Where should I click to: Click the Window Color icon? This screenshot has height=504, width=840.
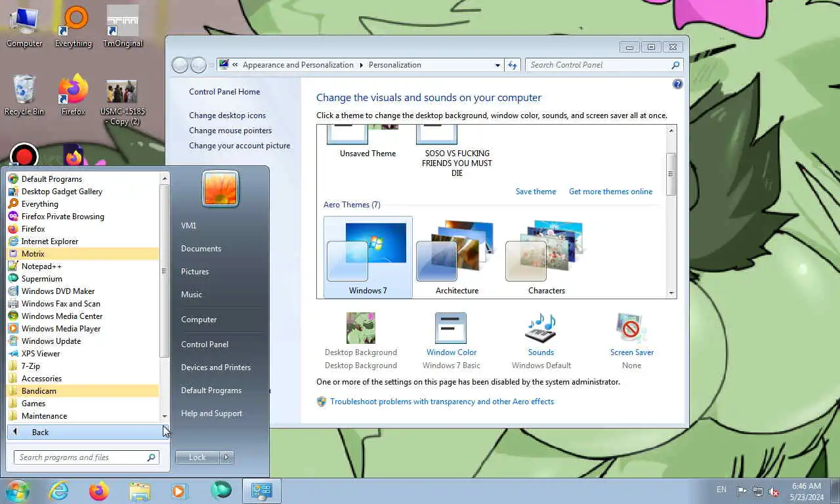point(451,327)
